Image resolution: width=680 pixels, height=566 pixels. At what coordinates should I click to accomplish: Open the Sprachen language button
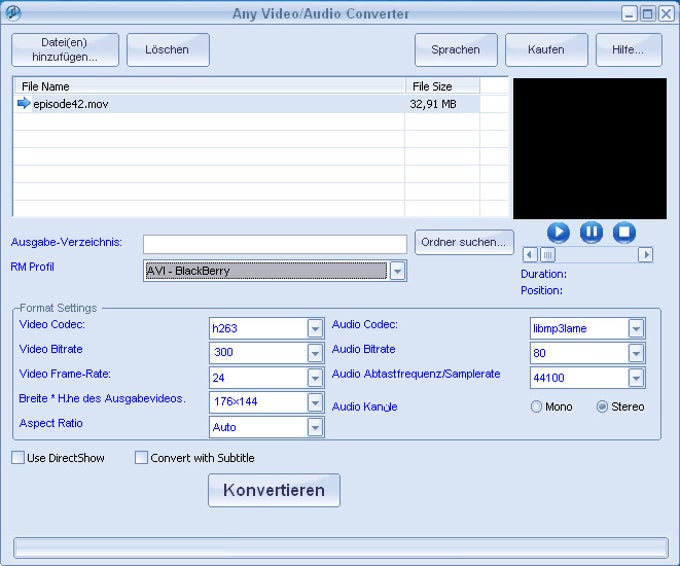tap(456, 50)
